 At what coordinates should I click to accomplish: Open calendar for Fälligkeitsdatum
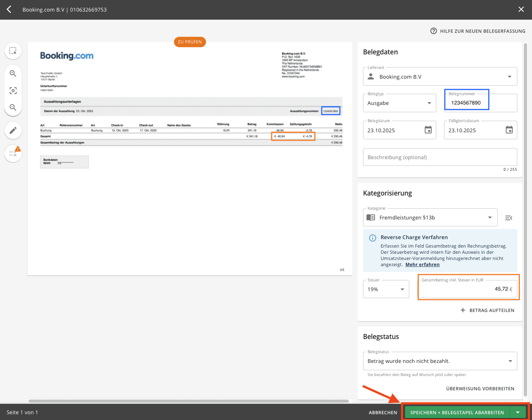509,130
